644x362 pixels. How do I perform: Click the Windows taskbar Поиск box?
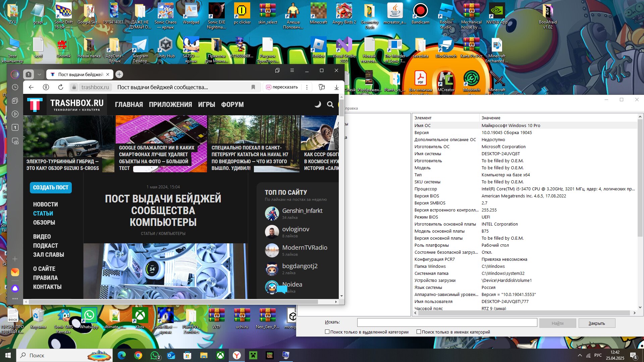pos(65,355)
